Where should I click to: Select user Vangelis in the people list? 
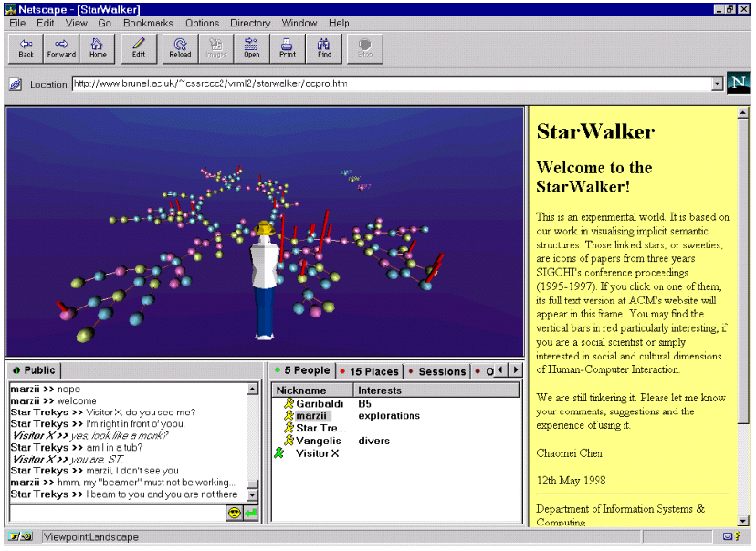pos(318,441)
